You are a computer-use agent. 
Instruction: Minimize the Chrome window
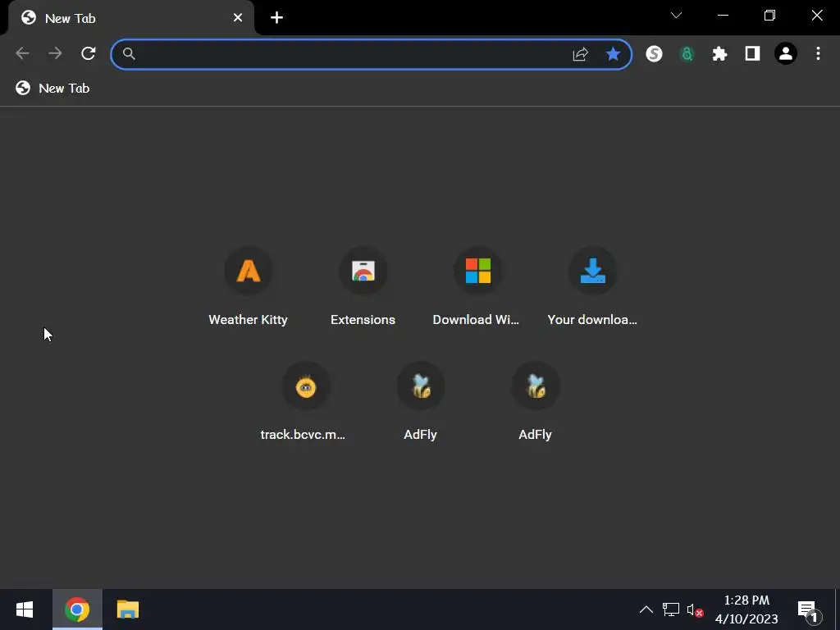coord(723,15)
